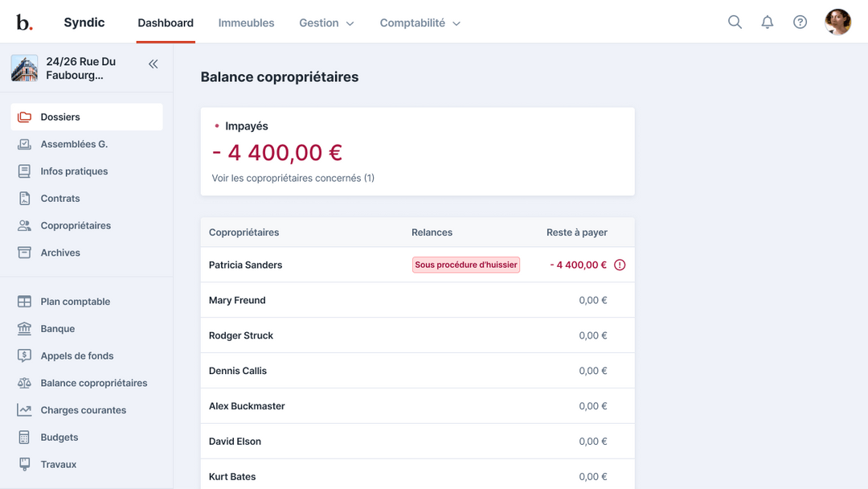Click the Charges courantes chart icon
868x489 pixels.
(25, 410)
